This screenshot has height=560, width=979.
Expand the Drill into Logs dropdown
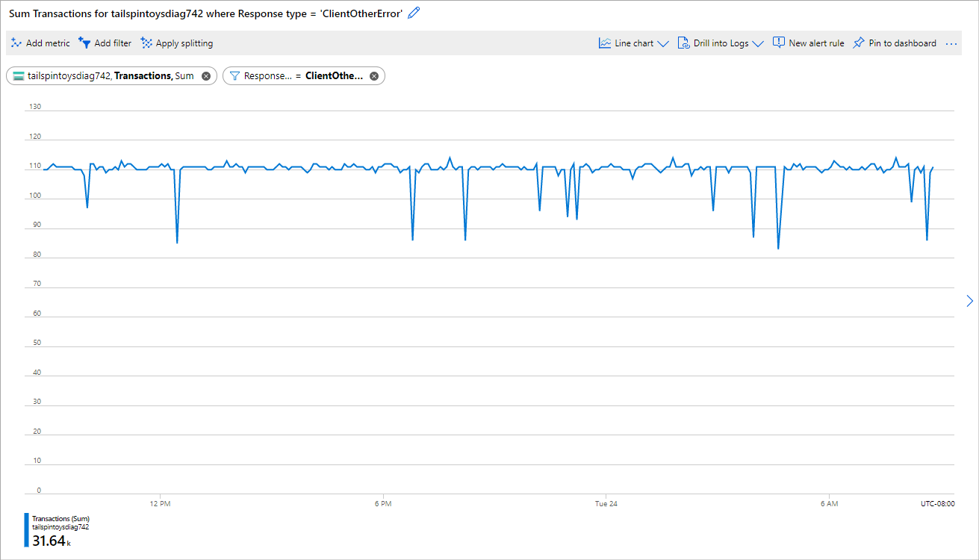point(757,44)
